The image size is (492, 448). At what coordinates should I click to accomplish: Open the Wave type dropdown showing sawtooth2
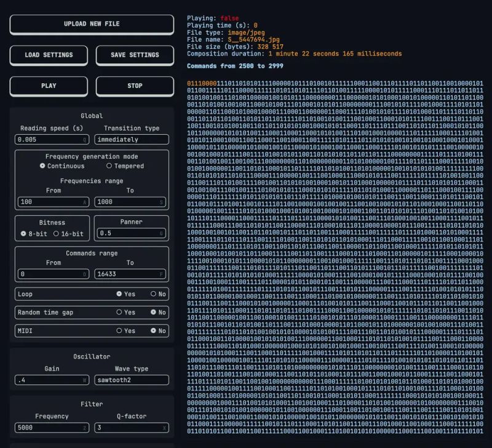click(x=131, y=380)
